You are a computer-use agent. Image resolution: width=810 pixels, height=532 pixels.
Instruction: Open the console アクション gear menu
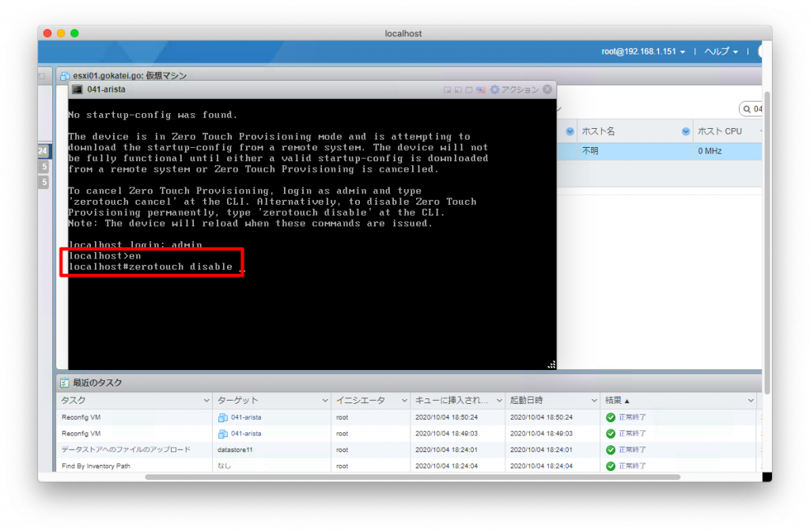495,89
